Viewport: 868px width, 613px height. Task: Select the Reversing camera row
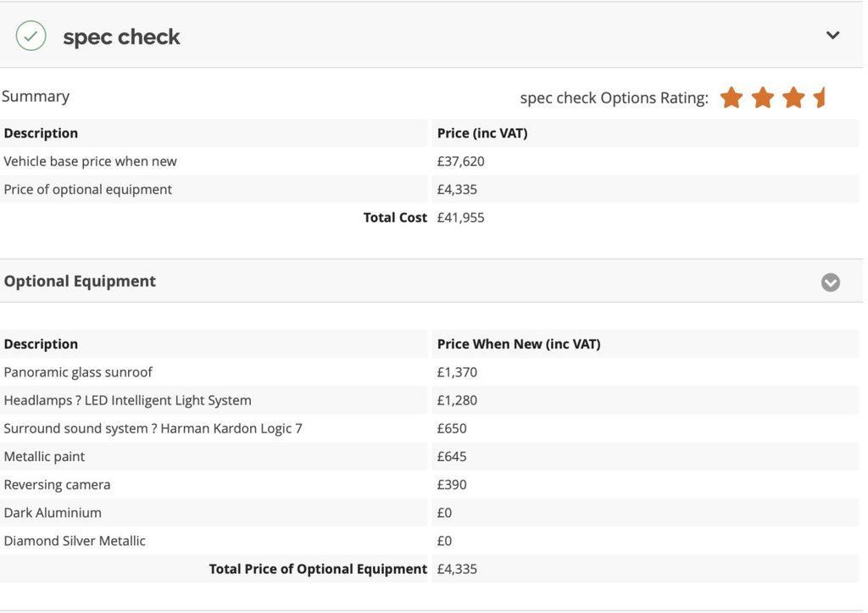click(x=57, y=485)
